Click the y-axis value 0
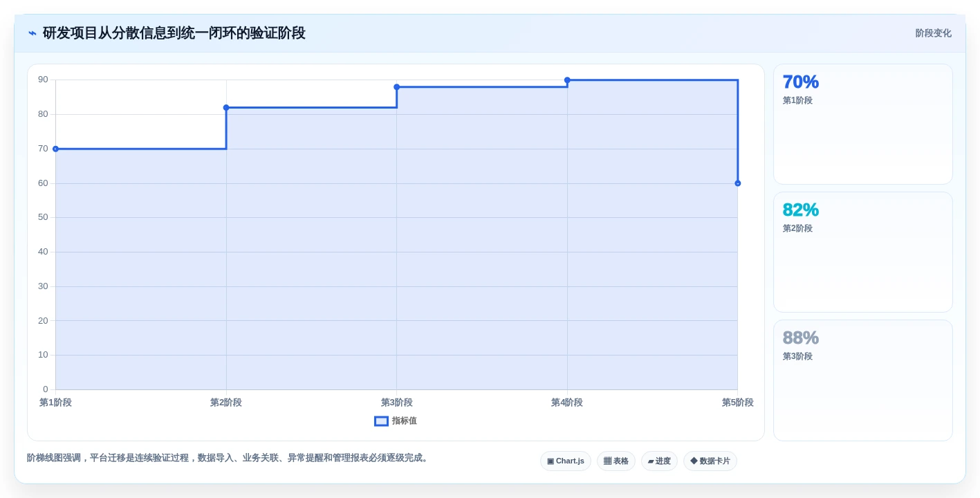This screenshot has width=980, height=498. pyautogui.click(x=46, y=389)
